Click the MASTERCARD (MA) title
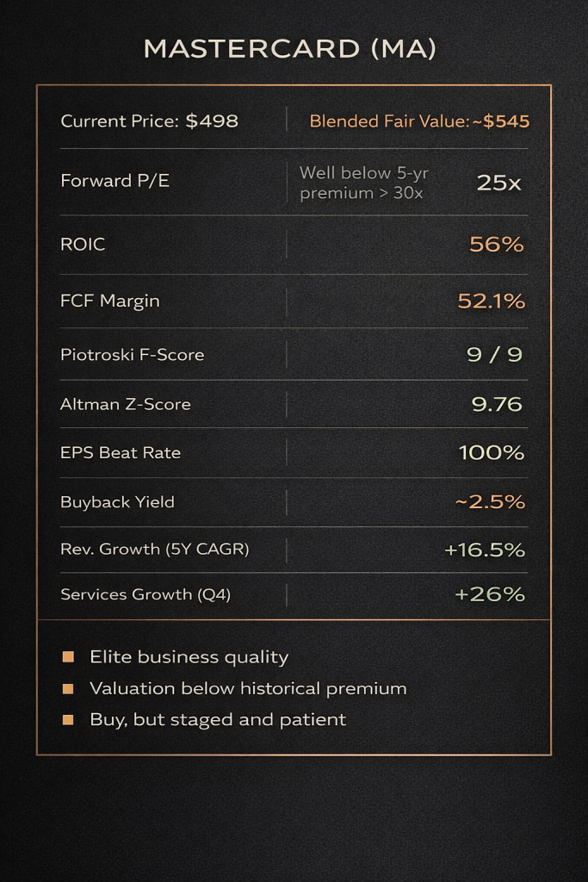Image resolution: width=588 pixels, height=882 pixels. [x=290, y=49]
